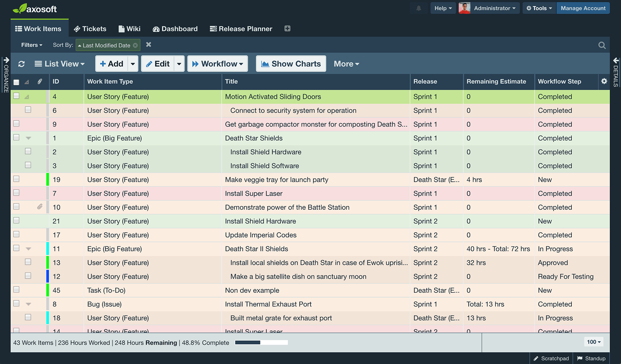Screen dimensions: 621x364
Task: Switch to the Wiki tab
Action: pyautogui.click(x=130, y=29)
